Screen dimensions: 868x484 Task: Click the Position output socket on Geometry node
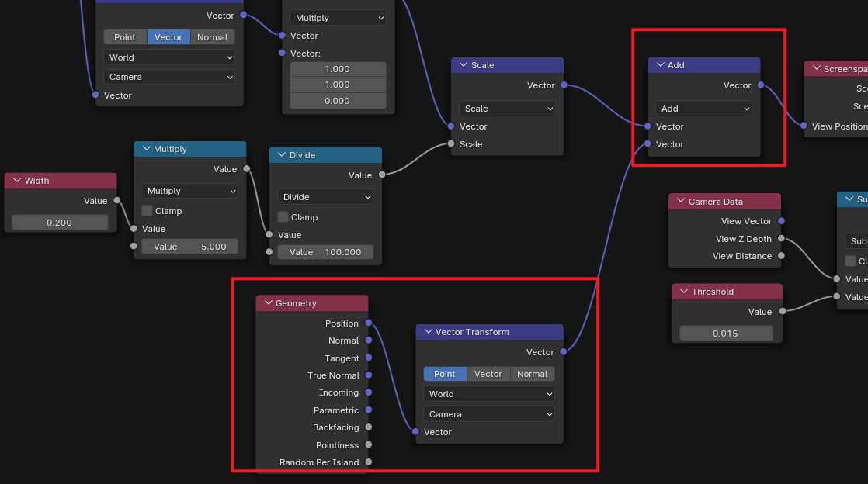[368, 323]
